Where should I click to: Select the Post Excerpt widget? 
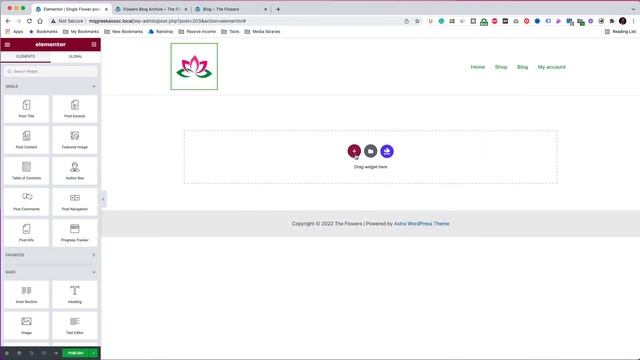click(x=75, y=109)
